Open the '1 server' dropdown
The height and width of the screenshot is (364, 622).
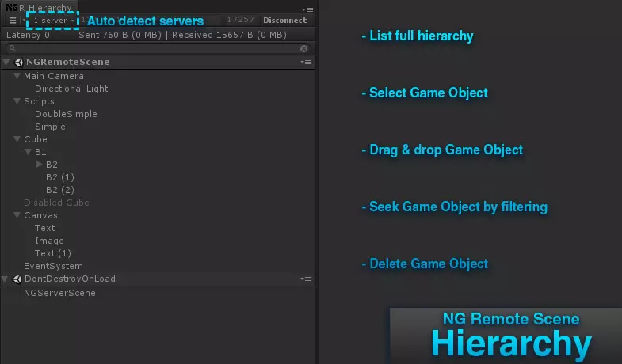[54, 21]
